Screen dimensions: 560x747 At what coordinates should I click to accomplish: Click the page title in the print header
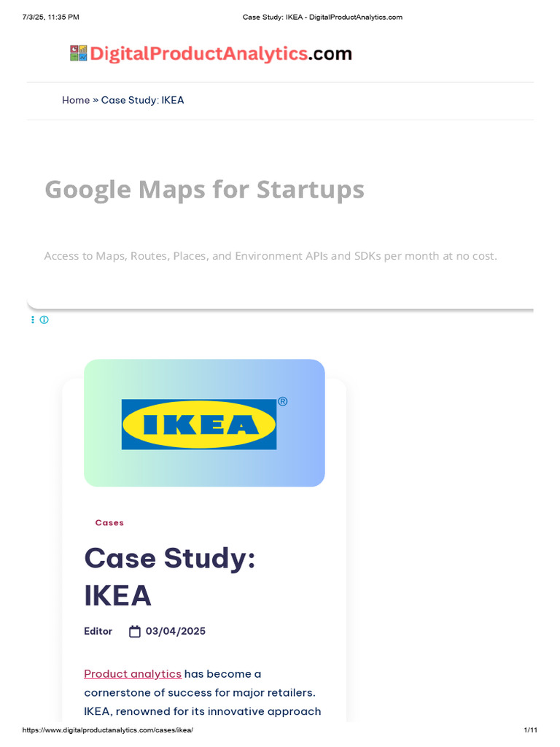coord(322,17)
